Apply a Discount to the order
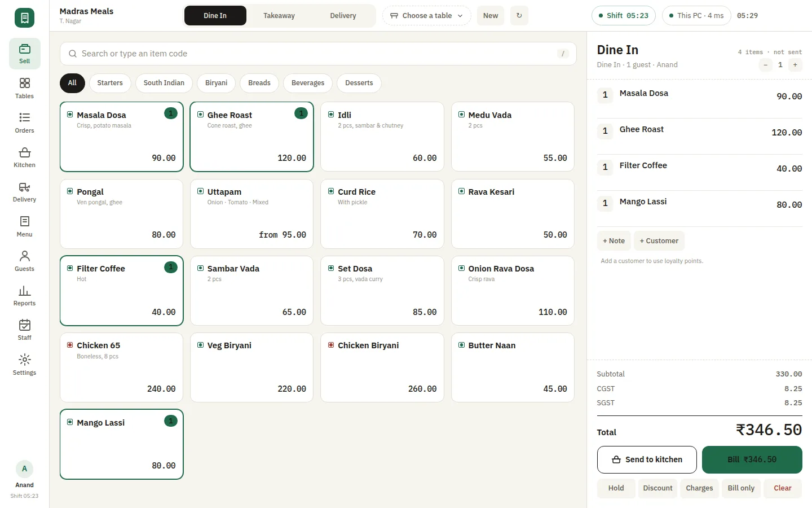The image size is (812, 508). tap(658, 488)
